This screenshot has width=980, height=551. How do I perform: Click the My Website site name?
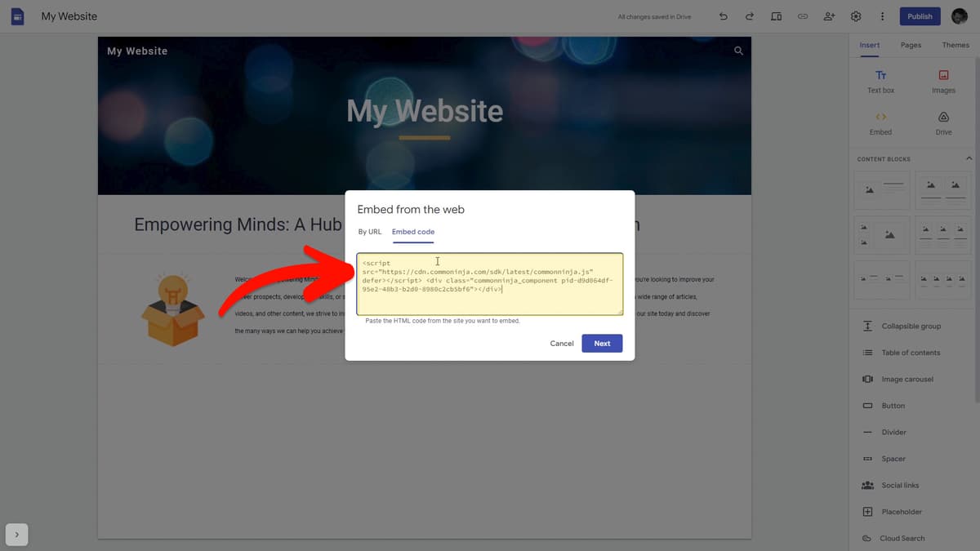137,51
